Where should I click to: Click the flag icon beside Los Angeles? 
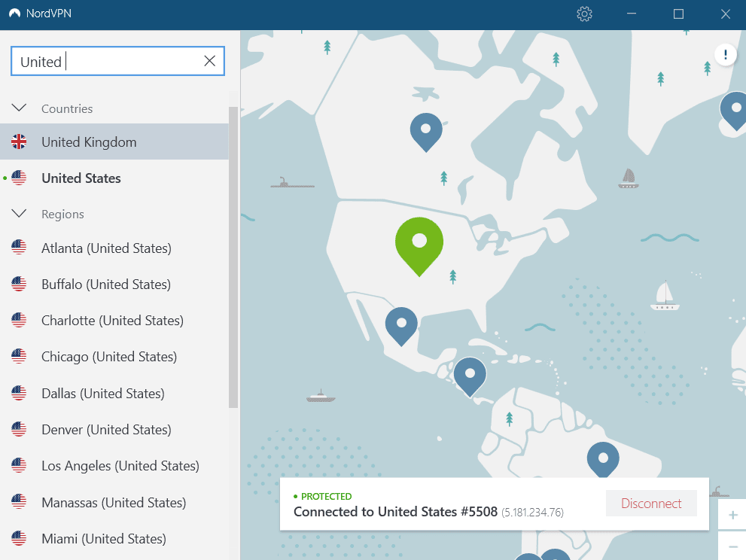pyautogui.click(x=19, y=465)
